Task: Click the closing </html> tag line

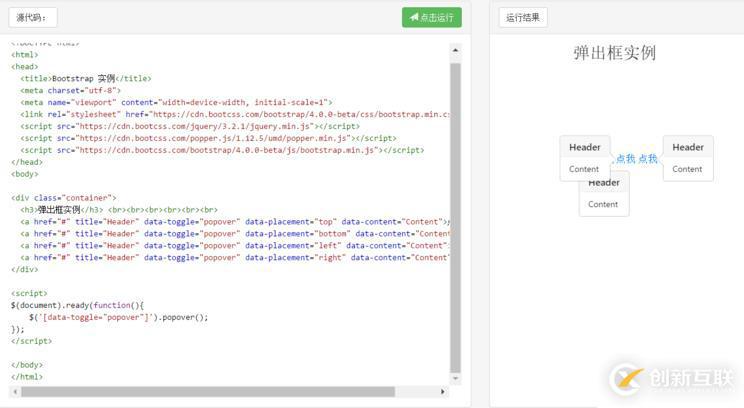Action: tap(27, 376)
